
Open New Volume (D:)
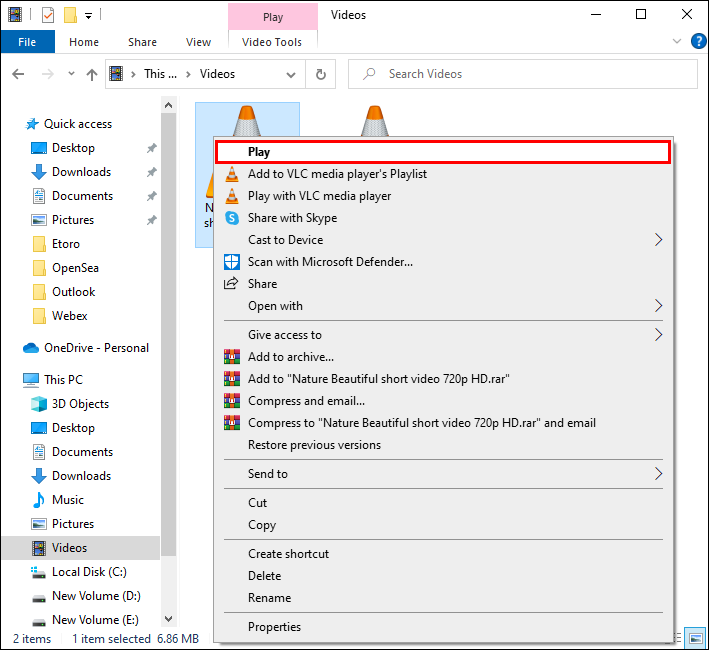point(96,595)
